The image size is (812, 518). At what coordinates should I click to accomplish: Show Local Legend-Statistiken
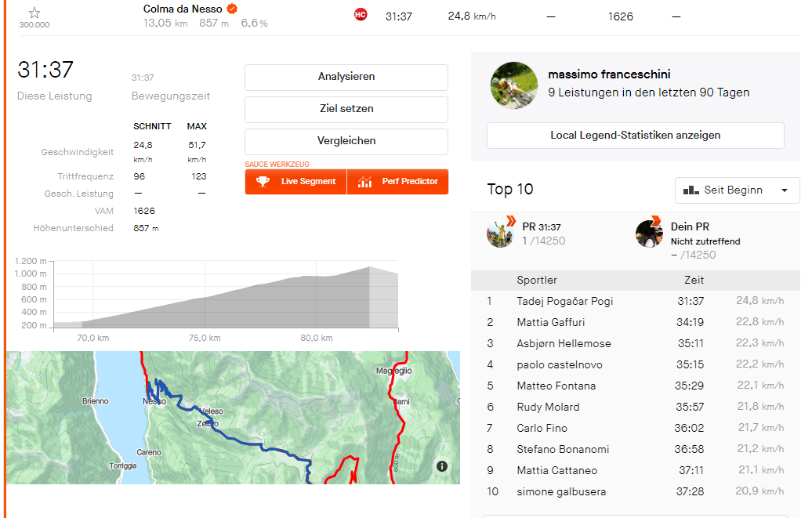click(x=635, y=136)
